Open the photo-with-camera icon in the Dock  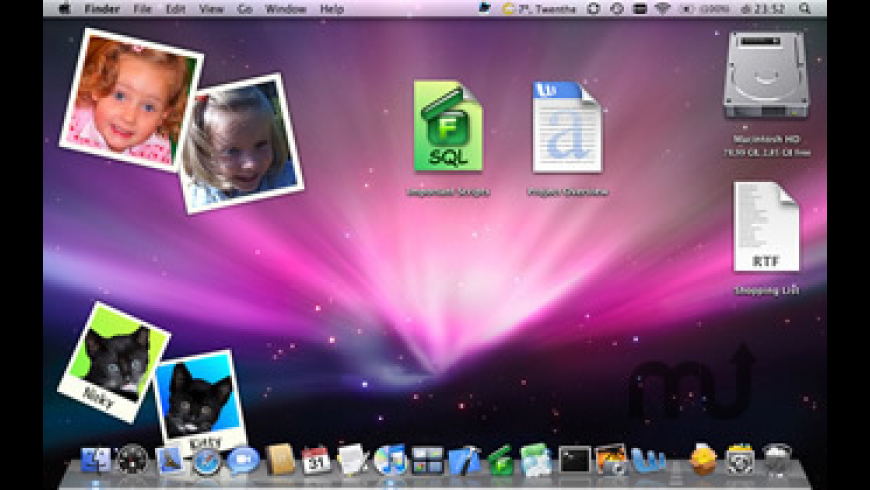[x=611, y=460]
